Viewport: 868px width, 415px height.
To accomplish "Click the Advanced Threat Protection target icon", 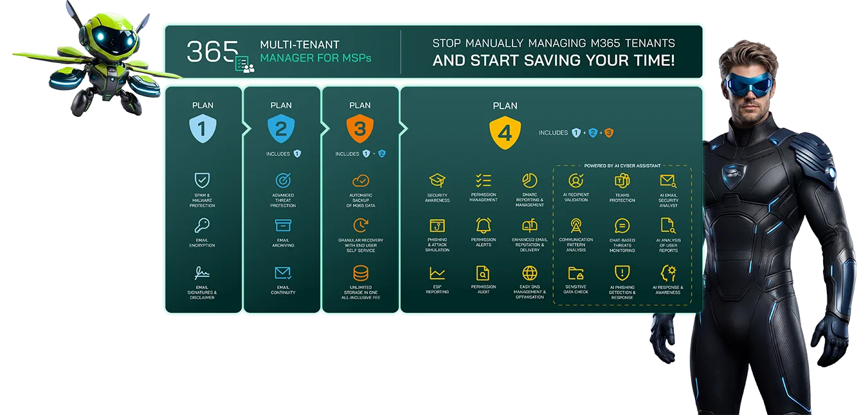I will click(x=283, y=180).
